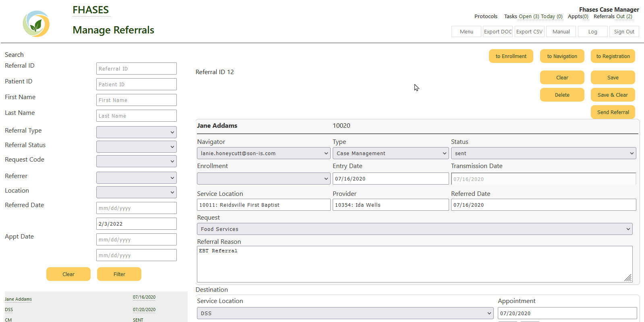This screenshot has height=322, width=644.
Task: Open Navigator dropdown lanie.honeycutt
Action: pos(264,153)
